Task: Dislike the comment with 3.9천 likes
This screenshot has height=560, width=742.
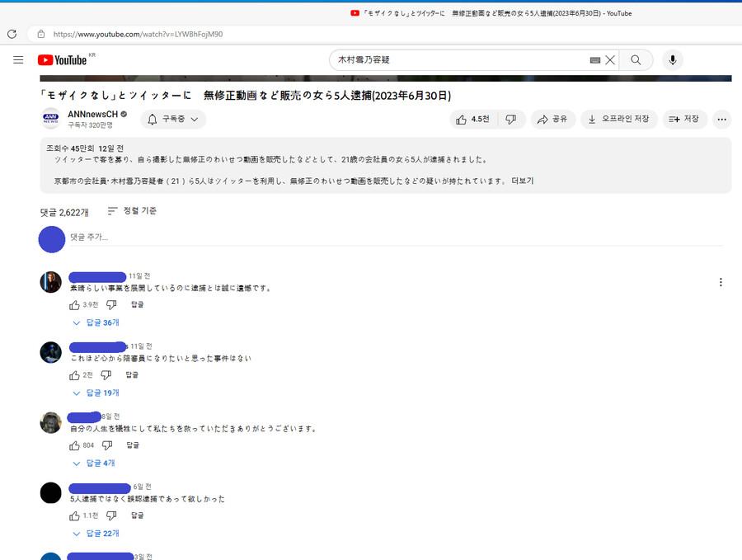Action: 111,304
